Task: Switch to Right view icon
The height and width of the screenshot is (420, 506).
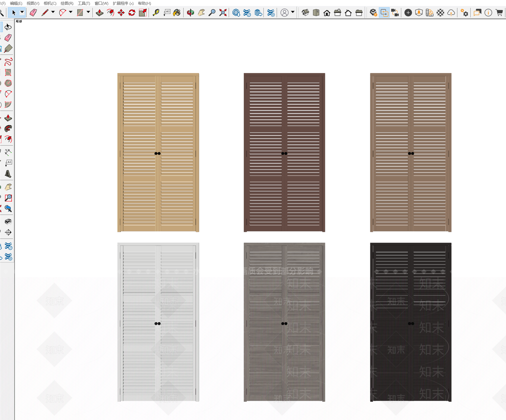Action: (x=337, y=13)
